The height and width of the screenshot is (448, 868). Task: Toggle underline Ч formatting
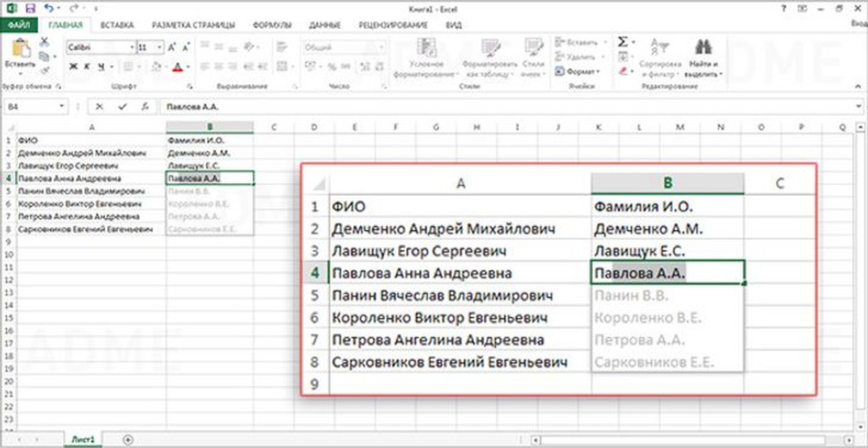(x=102, y=67)
